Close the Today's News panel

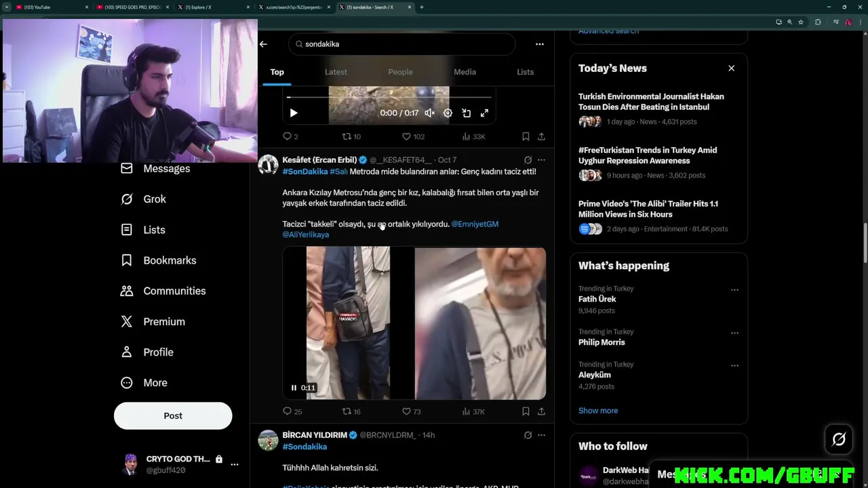tap(731, 68)
